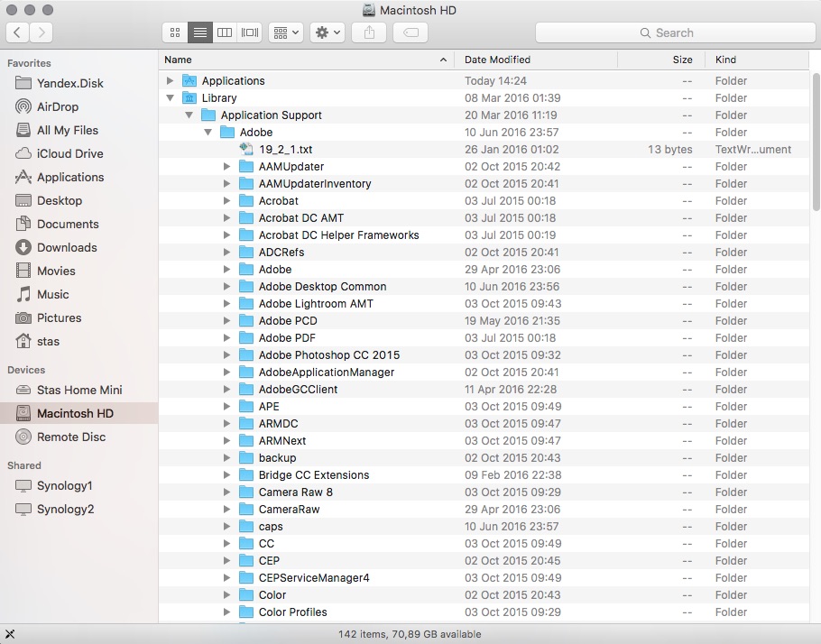Select the ARMDC folder
The width and height of the screenshot is (821, 644).
(x=484, y=424)
